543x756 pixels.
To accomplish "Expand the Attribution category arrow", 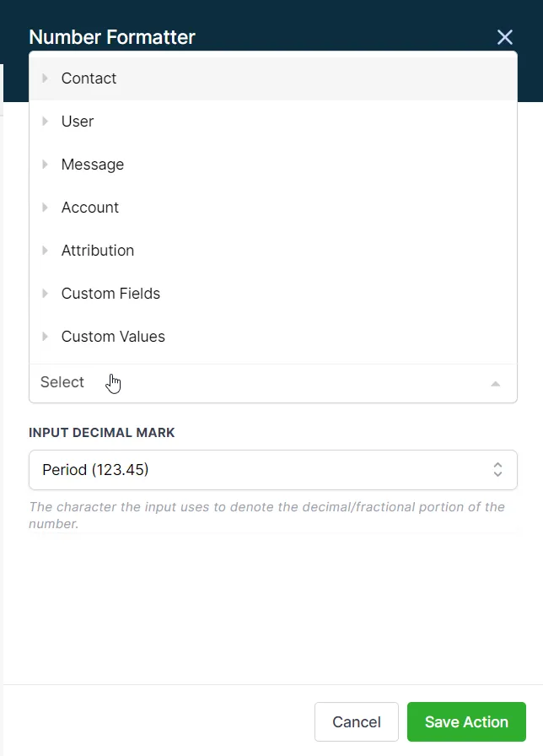I will point(46,251).
